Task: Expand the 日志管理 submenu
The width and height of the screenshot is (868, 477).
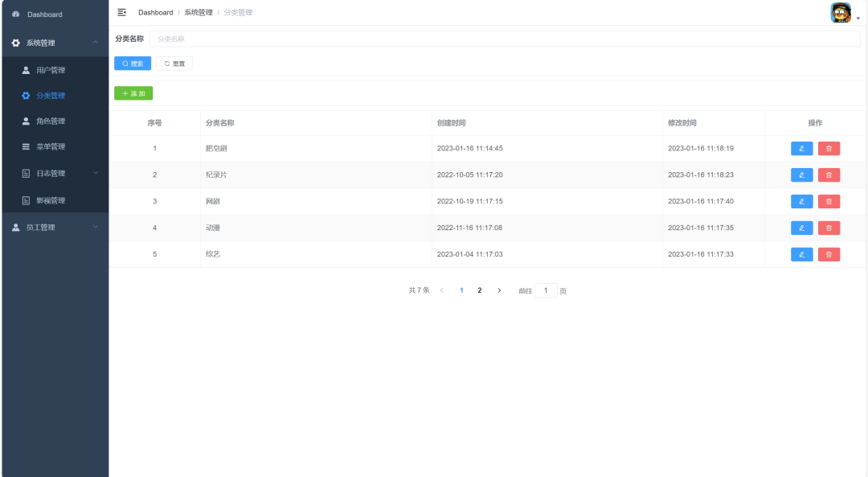Action: tap(55, 174)
